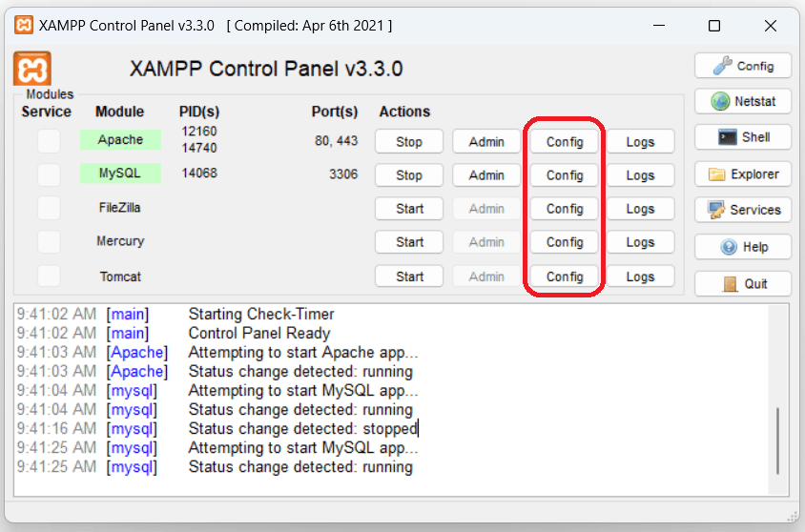
Task: Open global Config with wrench icon
Action: point(743,66)
